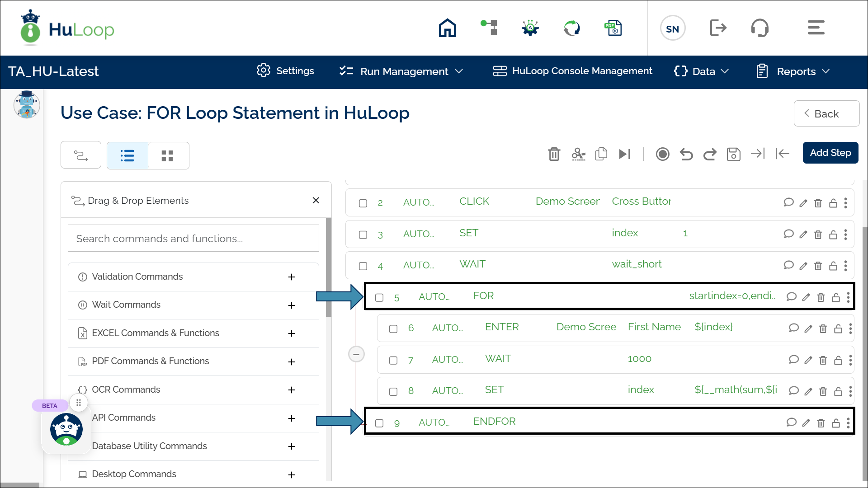Check the checkbox for step 5 FOR
Viewport: 868px width, 488px height.
tap(379, 297)
